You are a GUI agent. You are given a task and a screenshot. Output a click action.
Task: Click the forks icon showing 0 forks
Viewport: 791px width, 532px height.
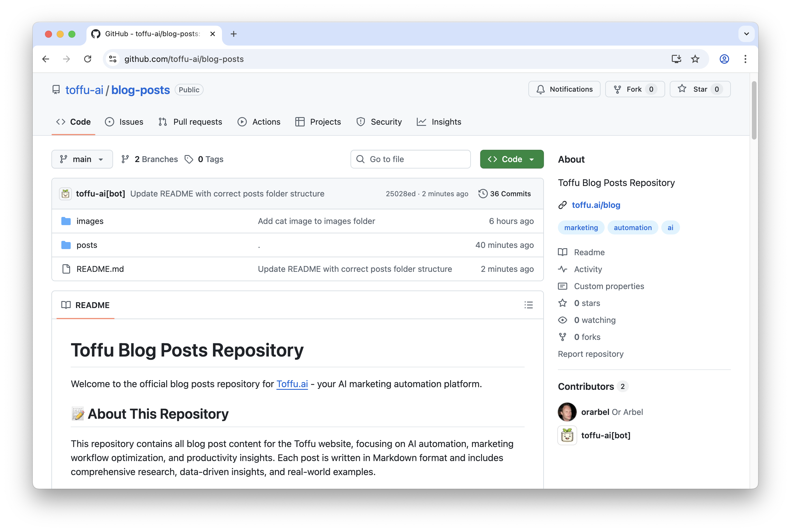click(x=563, y=337)
